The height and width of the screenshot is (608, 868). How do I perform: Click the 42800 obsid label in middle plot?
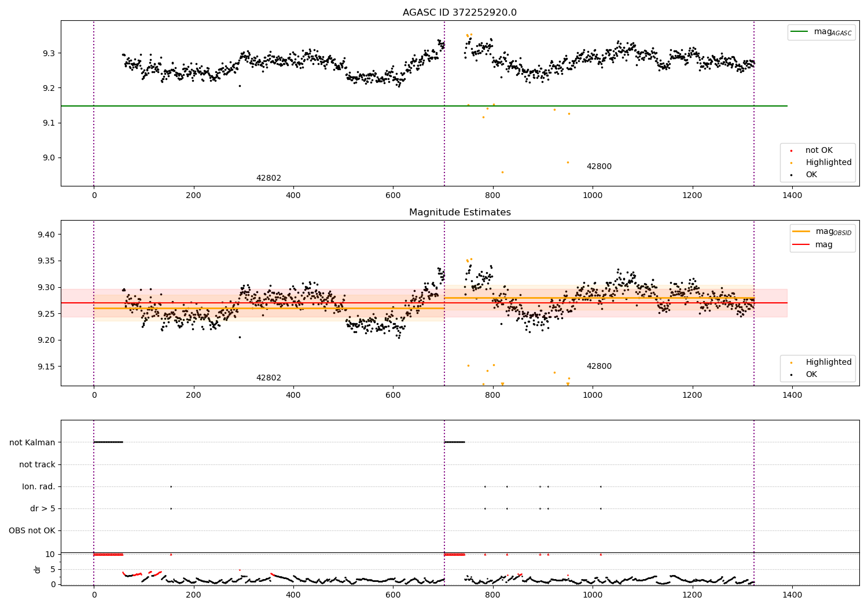click(x=599, y=367)
